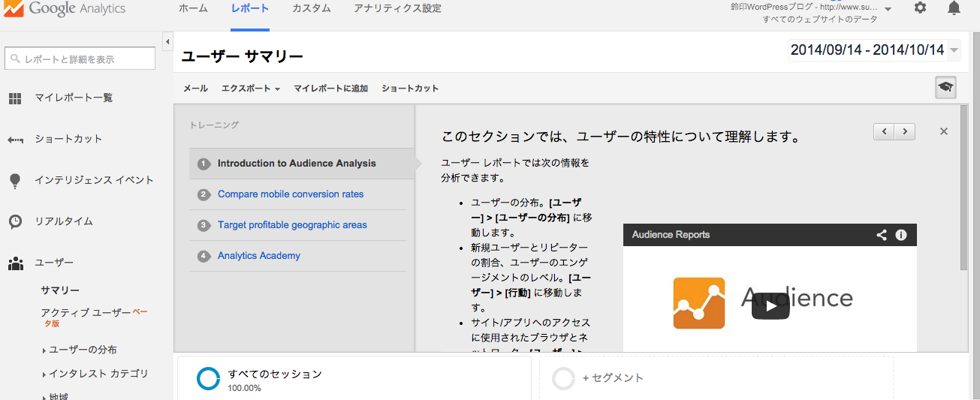Open the date range dropdown
The image size is (980, 400).
pos(874,50)
